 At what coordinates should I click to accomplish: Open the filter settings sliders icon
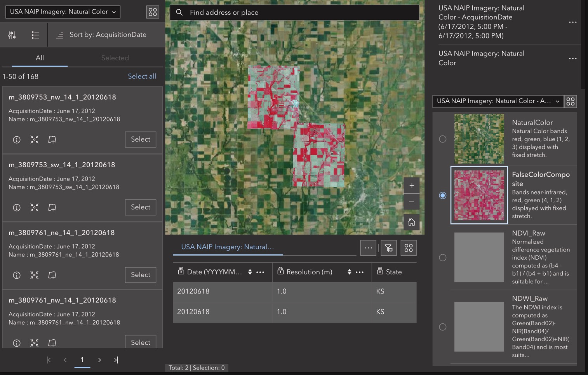pos(12,35)
